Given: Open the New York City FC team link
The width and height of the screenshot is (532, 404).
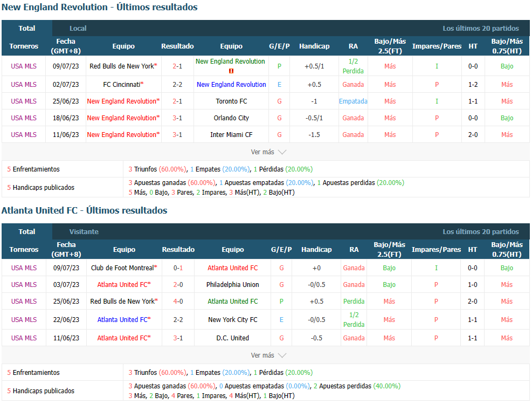Looking at the screenshot, I should point(233,320).
